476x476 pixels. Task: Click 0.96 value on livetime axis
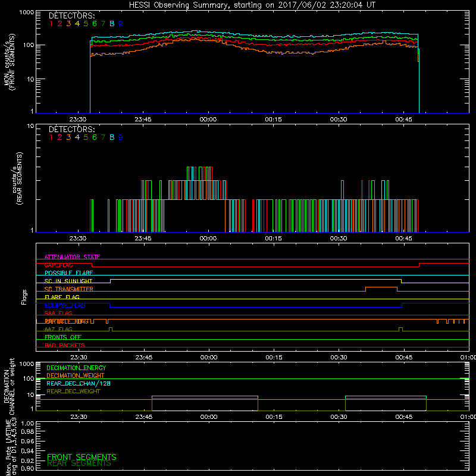27,441
